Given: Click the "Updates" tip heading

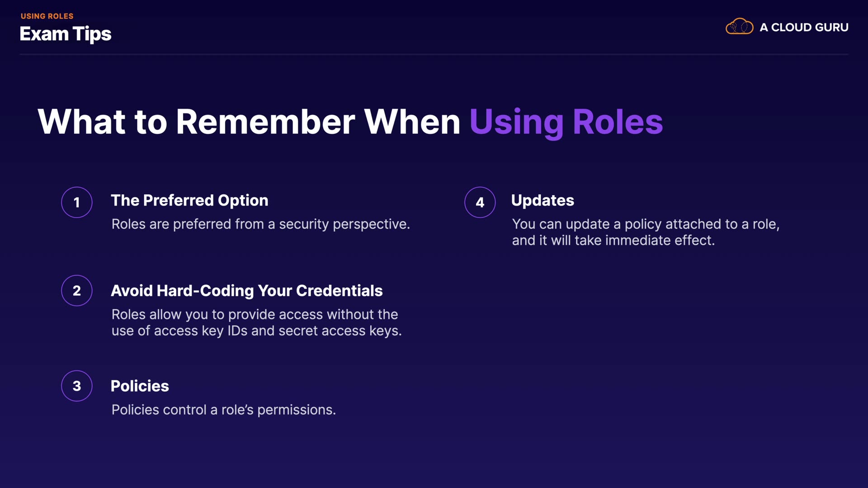Looking at the screenshot, I should 542,201.
